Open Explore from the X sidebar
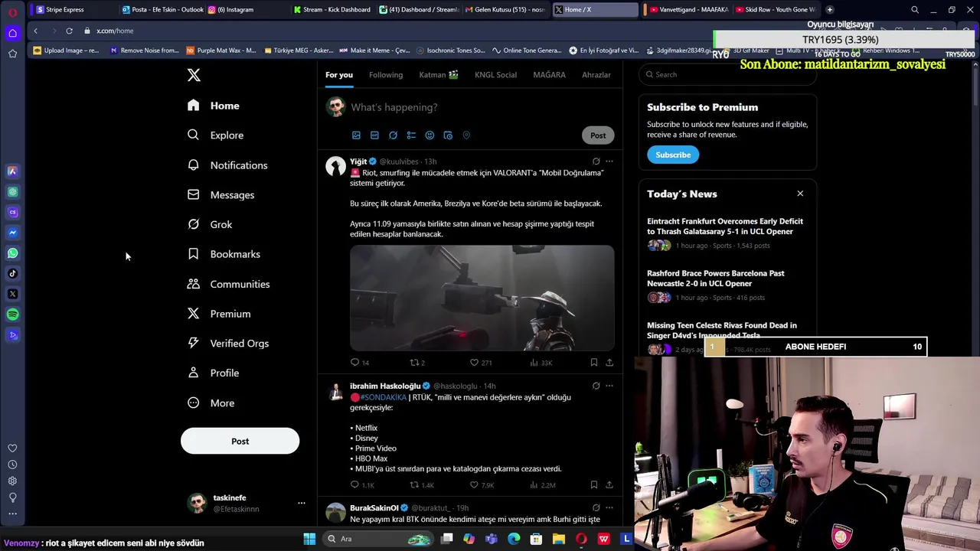The width and height of the screenshot is (980, 551). [216, 135]
